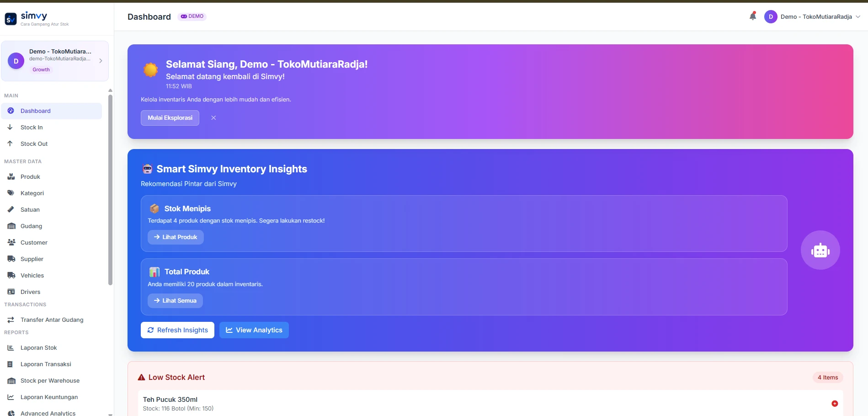868x416 pixels.
Task: Click the Customer people icon
Action: pyautogui.click(x=11, y=243)
